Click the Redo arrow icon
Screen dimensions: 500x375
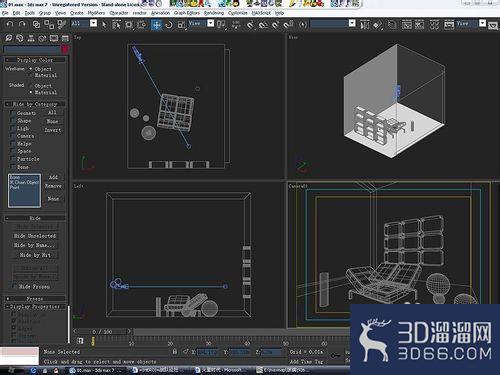point(22,24)
